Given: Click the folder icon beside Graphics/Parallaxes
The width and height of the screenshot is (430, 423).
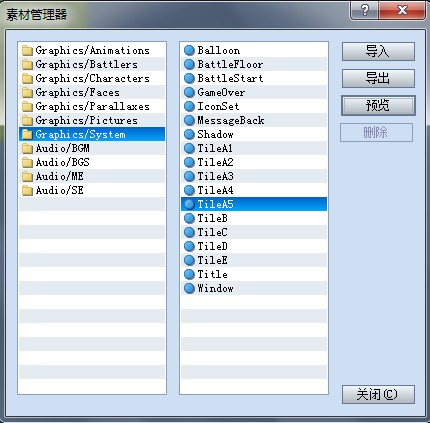Looking at the screenshot, I should [27, 106].
